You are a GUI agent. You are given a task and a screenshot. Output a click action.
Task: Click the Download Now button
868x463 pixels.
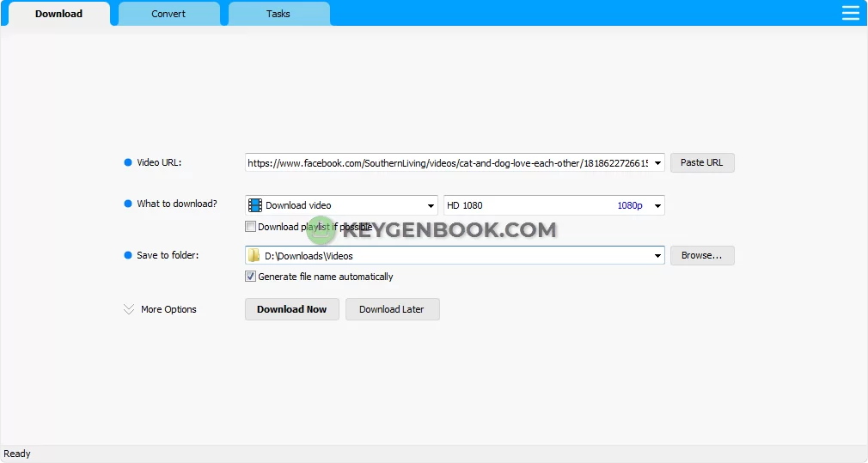[x=291, y=309]
